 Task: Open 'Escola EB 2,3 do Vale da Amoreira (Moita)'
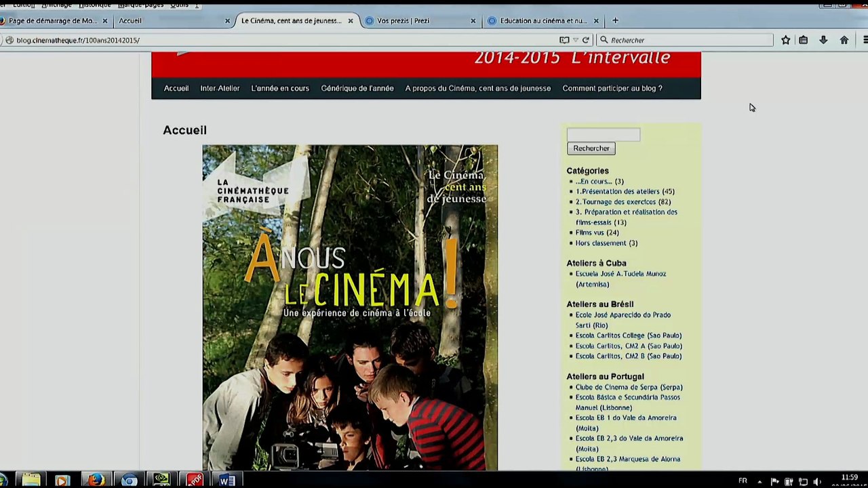click(629, 443)
